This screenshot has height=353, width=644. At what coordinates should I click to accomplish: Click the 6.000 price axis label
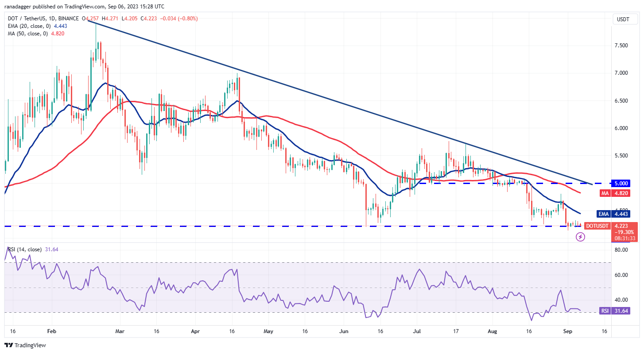(x=620, y=128)
